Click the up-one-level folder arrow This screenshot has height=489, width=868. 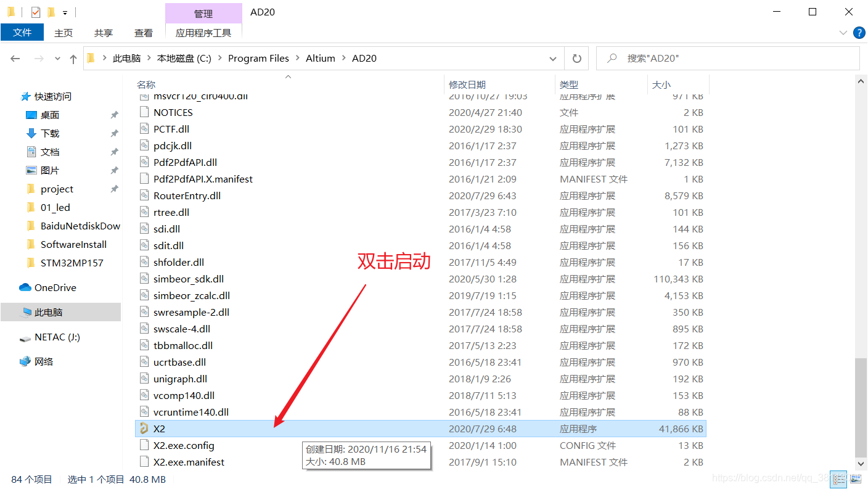[73, 58]
